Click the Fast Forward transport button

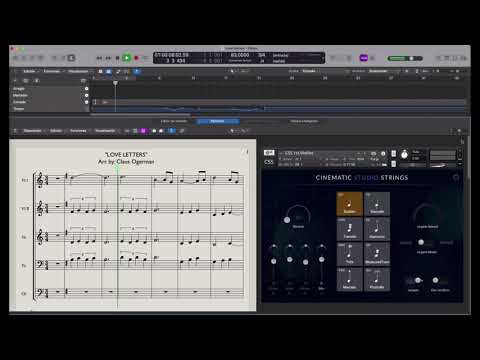[x=108, y=58]
